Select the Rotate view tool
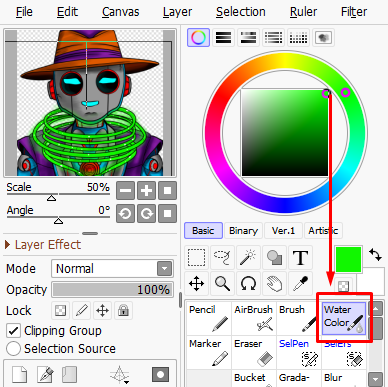The width and height of the screenshot is (388, 387). click(x=248, y=284)
